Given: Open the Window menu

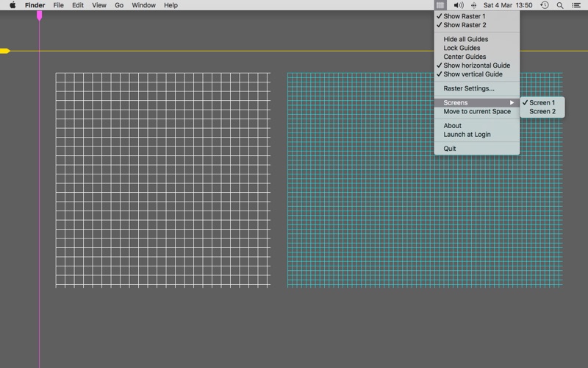Looking at the screenshot, I should (x=143, y=5).
